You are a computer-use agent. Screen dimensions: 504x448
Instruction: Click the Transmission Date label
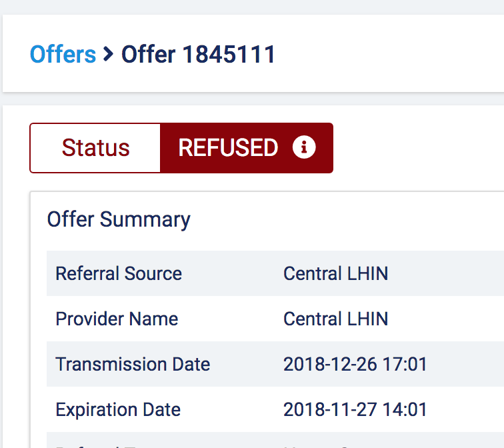pyautogui.click(x=133, y=364)
